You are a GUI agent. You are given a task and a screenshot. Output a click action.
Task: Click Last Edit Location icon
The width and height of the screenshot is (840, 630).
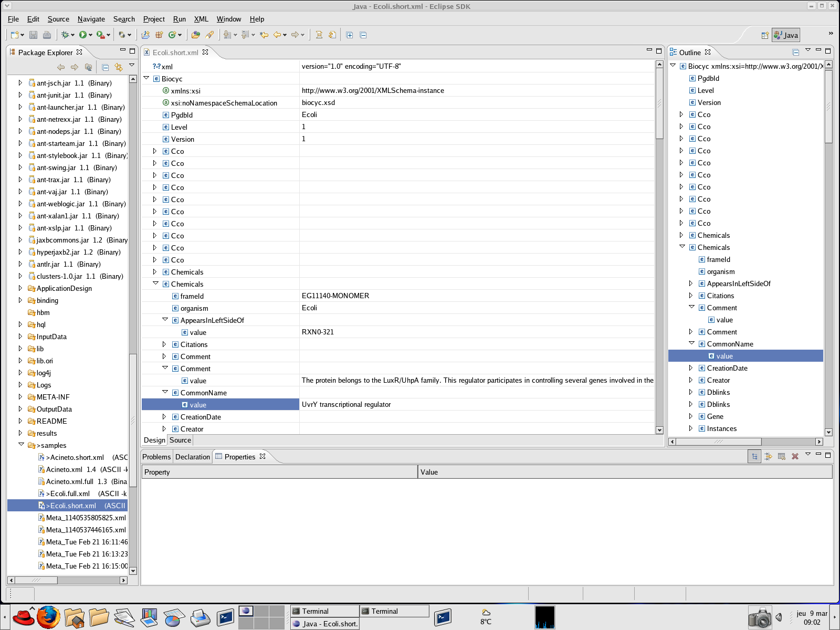pos(264,35)
